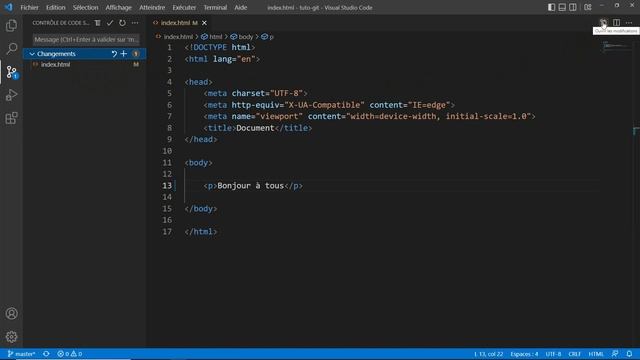This screenshot has height=360, width=640.
Task: Open the Terminal menu
Action: [x=215, y=7]
